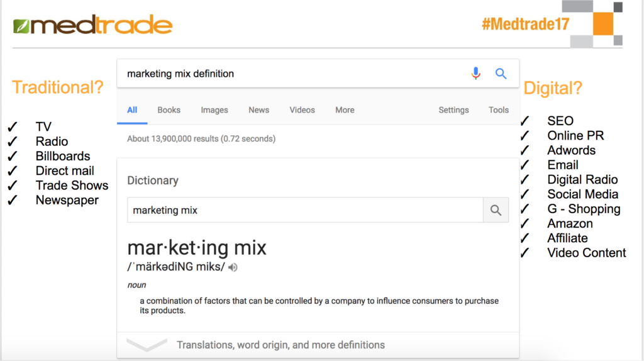Open the Settings dropdown

(x=453, y=110)
